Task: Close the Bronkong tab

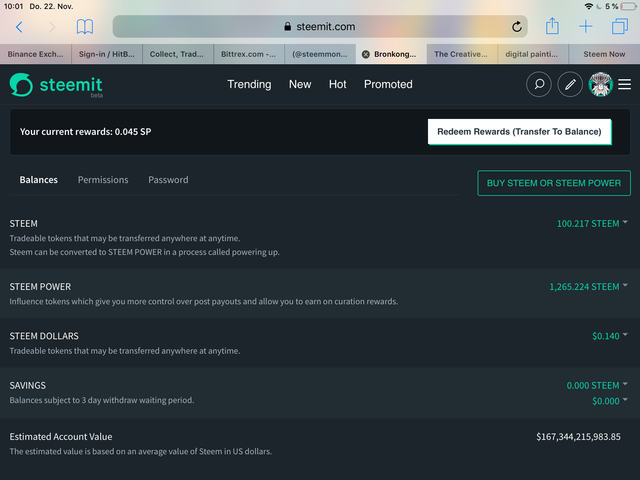Action: click(x=366, y=54)
